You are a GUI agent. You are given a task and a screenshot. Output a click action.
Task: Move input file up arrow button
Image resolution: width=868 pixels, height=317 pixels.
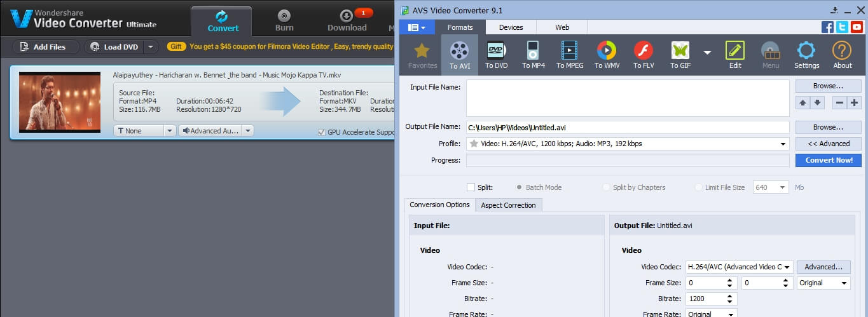[x=803, y=102]
